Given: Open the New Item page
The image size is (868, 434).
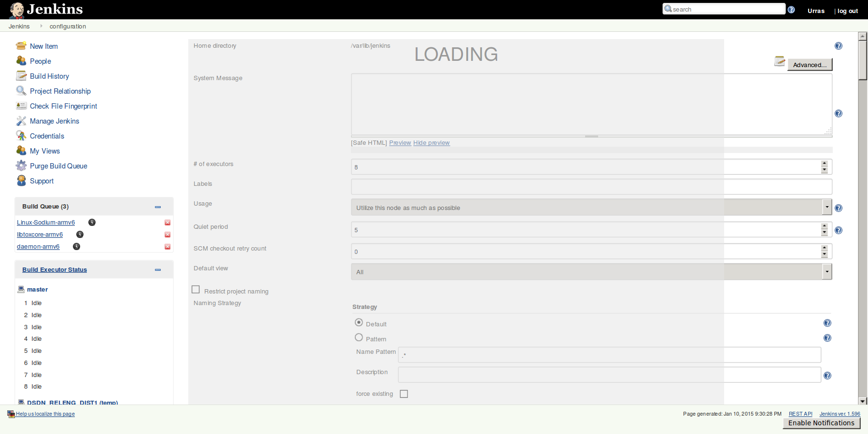Looking at the screenshot, I should (x=44, y=46).
